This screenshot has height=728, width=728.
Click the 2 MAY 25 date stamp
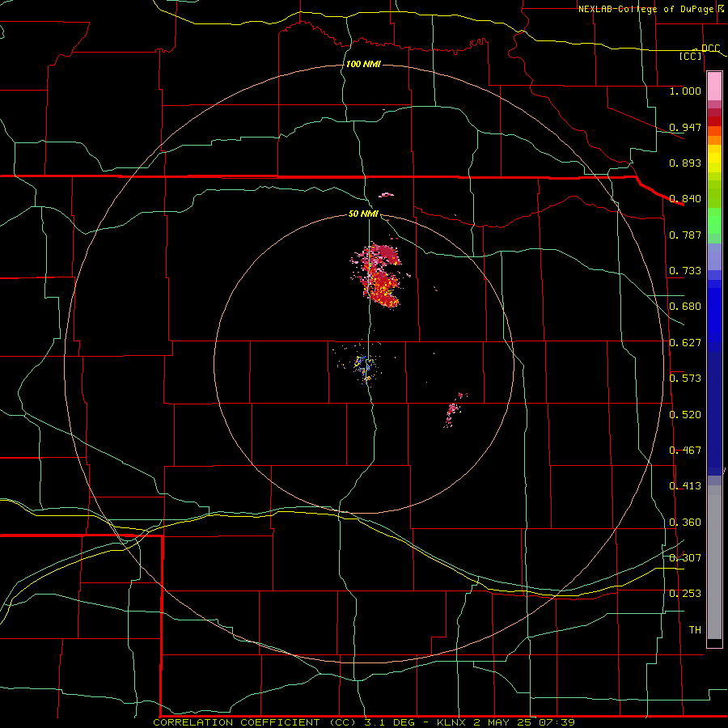[x=502, y=722]
